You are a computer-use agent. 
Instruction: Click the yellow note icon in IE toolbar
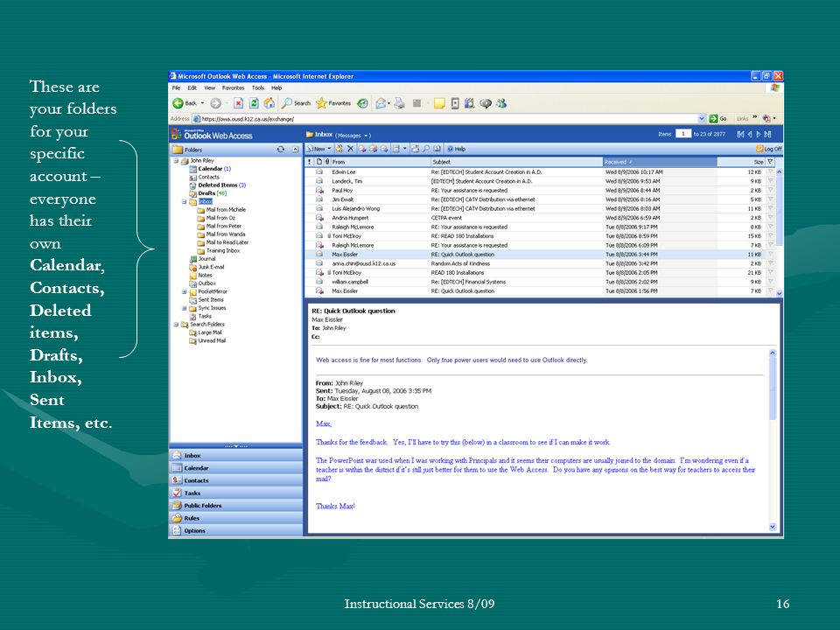point(439,103)
